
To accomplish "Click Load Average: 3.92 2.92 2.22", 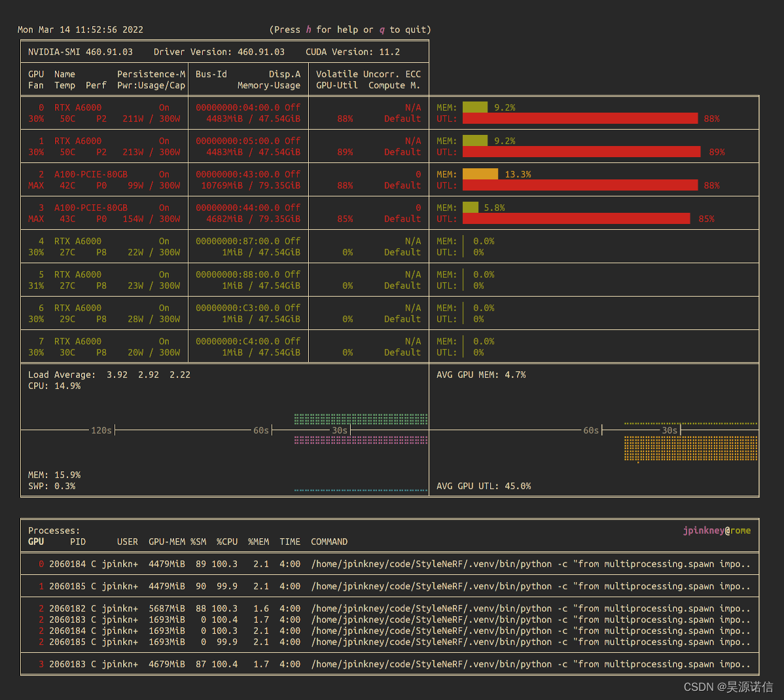I will click(109, 375).
